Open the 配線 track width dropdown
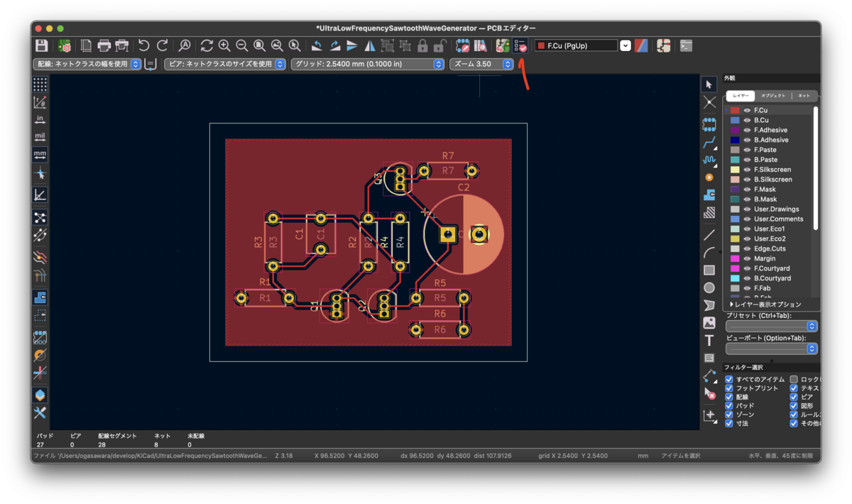Image resolution: width=852 pixels, height=504 pixels. (x=87, y=64)
